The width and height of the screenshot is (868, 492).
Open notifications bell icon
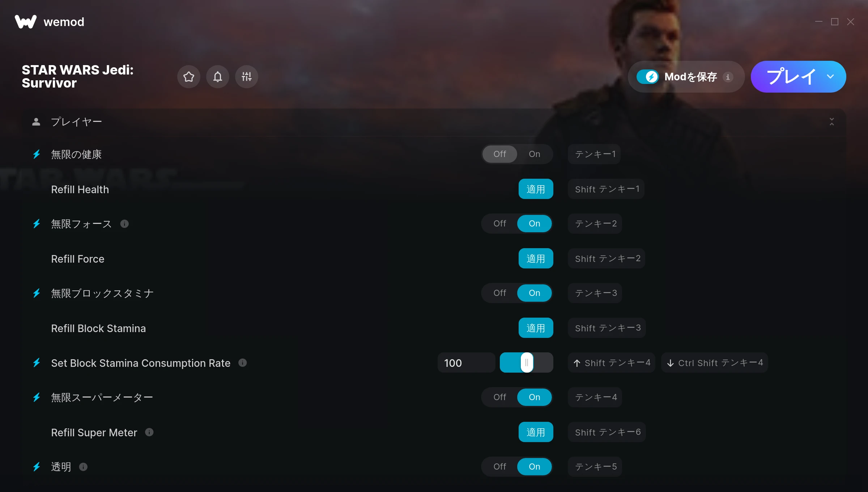218,77
